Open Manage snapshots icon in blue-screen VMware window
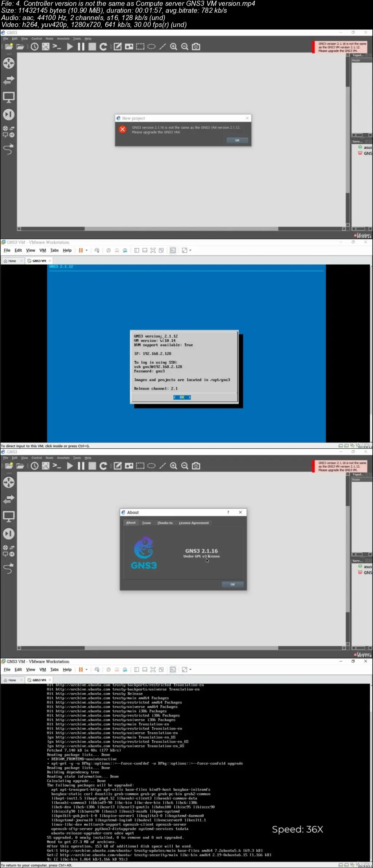The height and width of the screenshot is (868, 373). click(125, 250)
